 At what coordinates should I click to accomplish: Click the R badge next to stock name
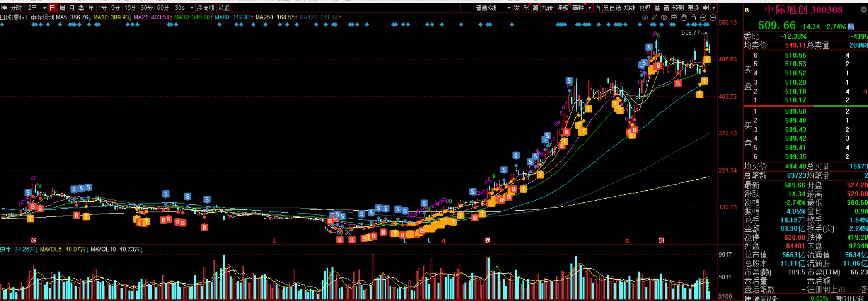click(747, 10)
